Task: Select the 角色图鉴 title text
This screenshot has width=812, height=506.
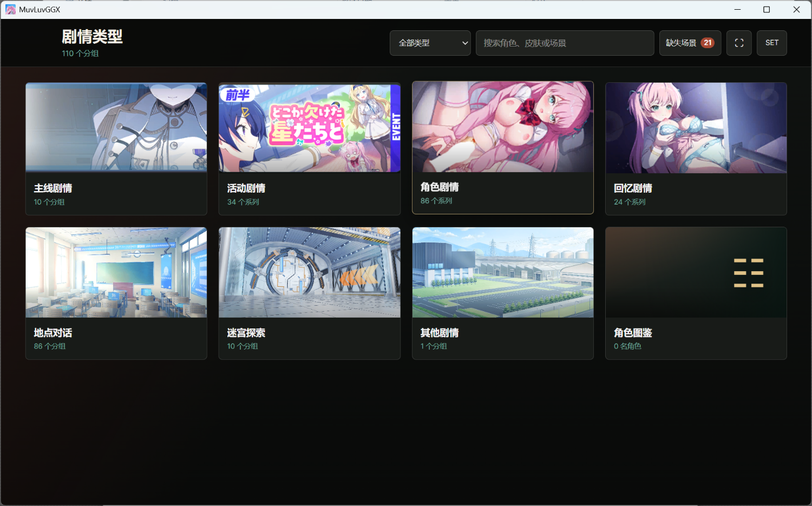Action: pyautogui.click(x=633, y=333)
